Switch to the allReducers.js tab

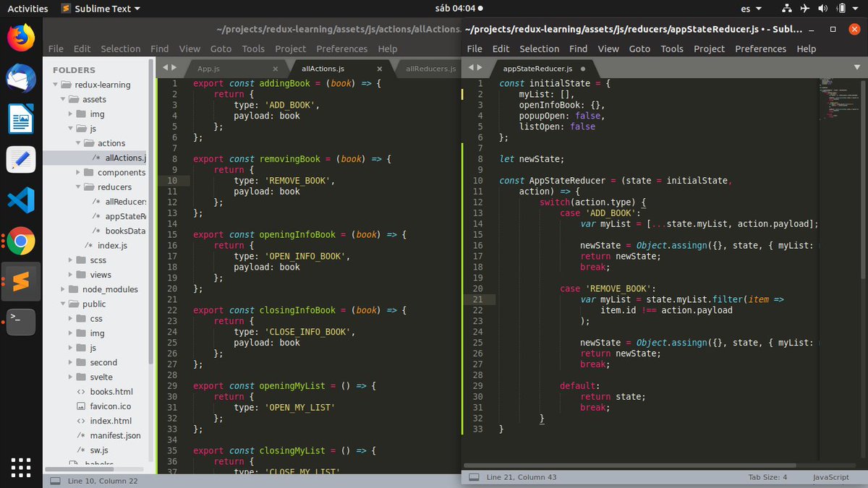tap(430, 69)
